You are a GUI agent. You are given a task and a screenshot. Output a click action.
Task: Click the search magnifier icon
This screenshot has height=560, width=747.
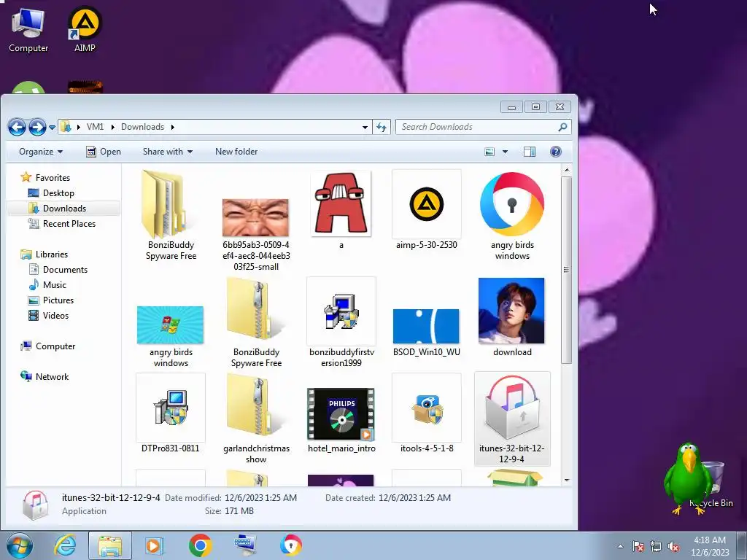[x=562, y=127]
